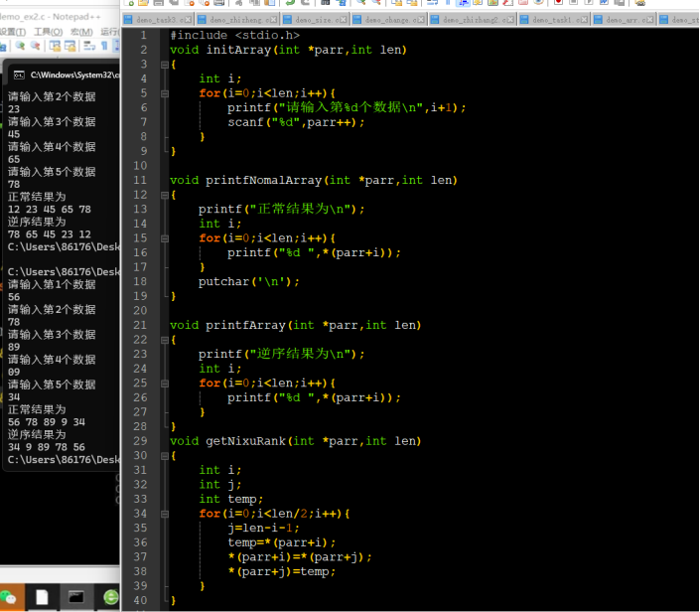Close the demo_task1.c tab
This screenshot has height=612, width=700.
[x=585, y=20]
